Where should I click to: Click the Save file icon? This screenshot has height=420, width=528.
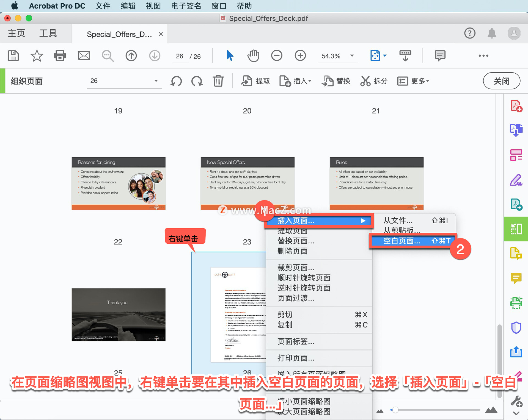(x=13, y=56)
